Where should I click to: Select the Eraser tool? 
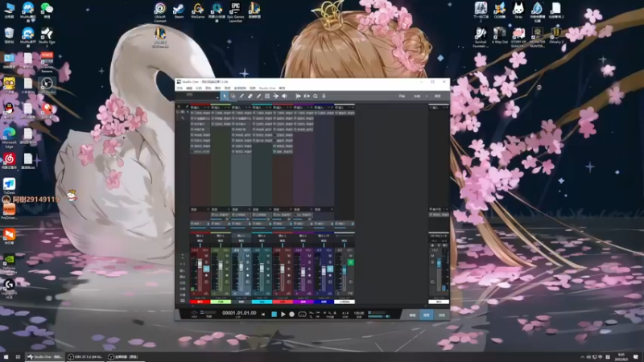(250, 96)
